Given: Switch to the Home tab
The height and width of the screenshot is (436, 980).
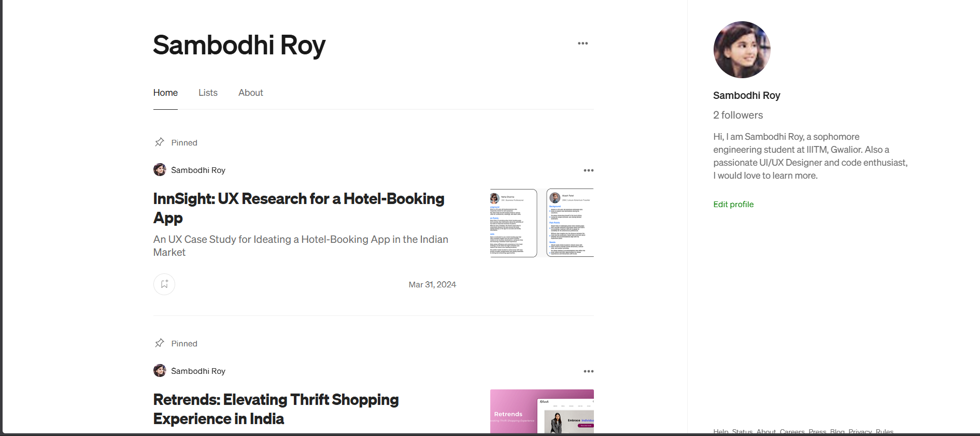Looking at the screenshot, I should pyautogui.click(x=165, y=93).
